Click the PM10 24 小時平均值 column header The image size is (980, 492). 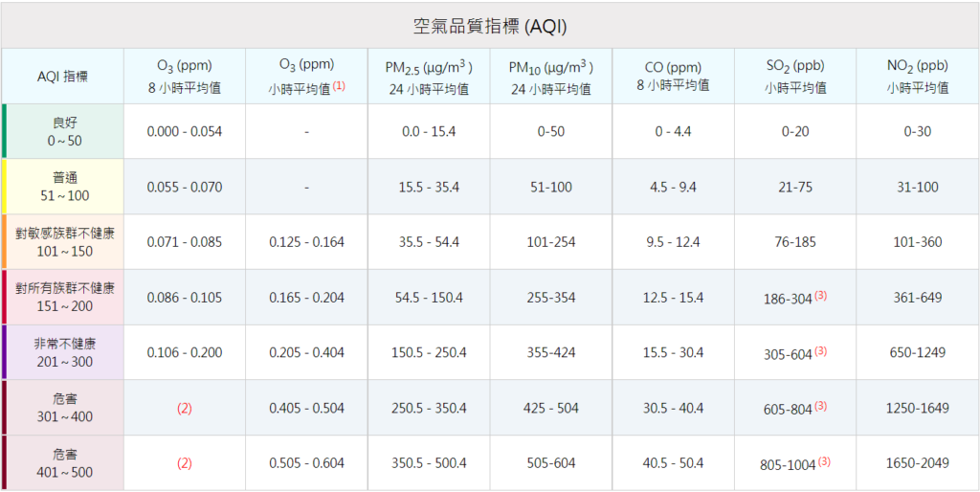click(550, 77)
